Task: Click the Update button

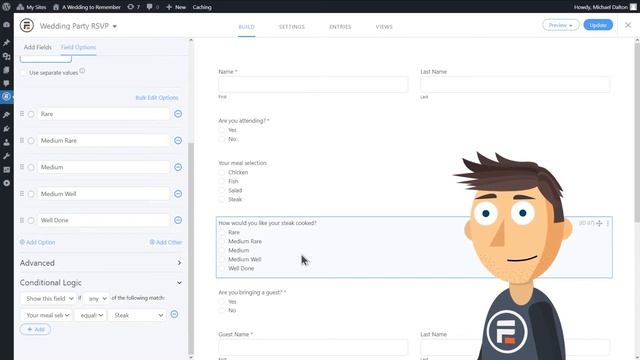Action: (x=598, y=25)
